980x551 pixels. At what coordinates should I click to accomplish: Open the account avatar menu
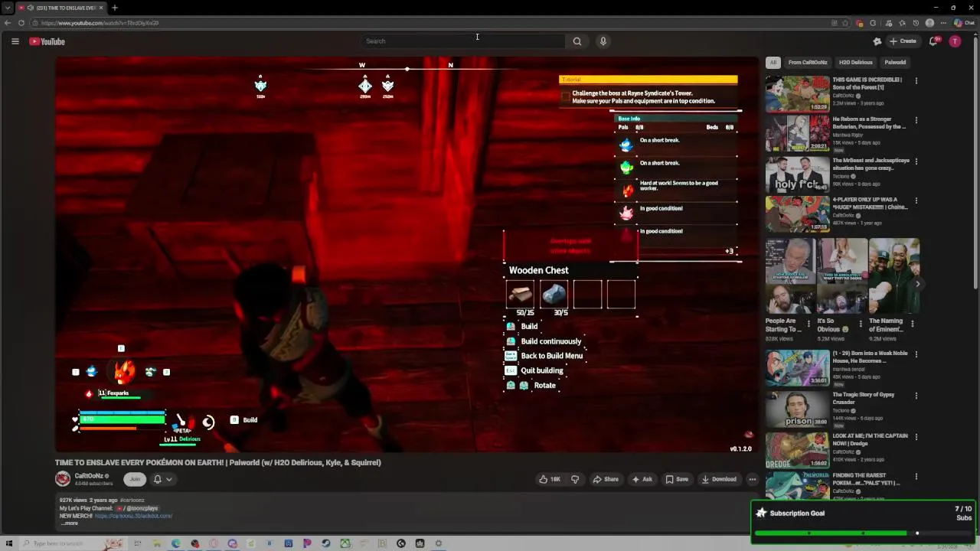(x=955, y=41)
